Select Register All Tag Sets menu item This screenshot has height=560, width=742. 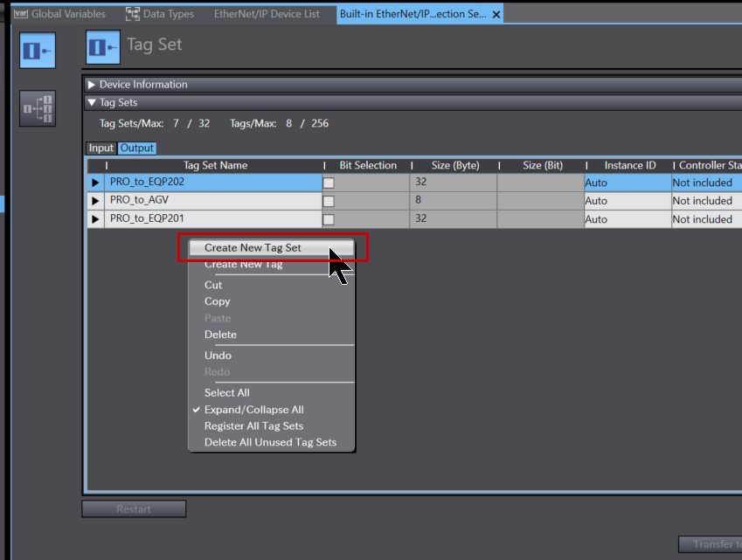[x=253, y=426]
